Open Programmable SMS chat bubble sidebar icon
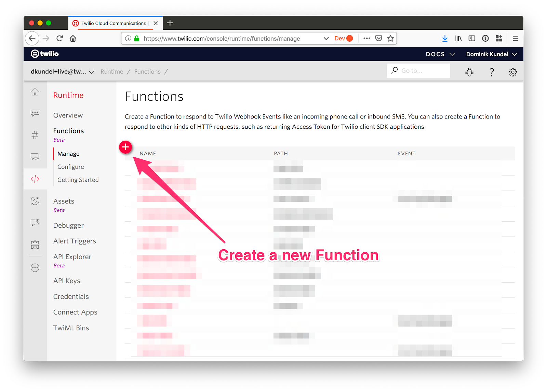This screenshot has height=392, width=547. 35,113
